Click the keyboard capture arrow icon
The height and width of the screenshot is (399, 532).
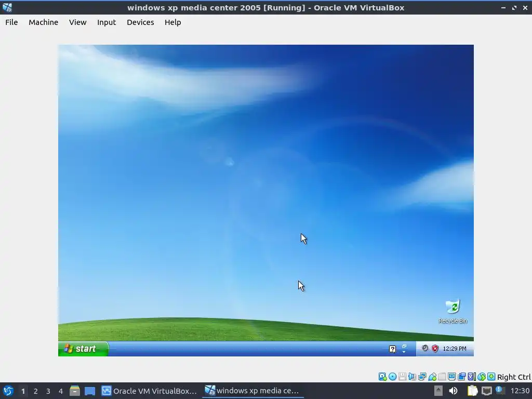coord(491,377)
